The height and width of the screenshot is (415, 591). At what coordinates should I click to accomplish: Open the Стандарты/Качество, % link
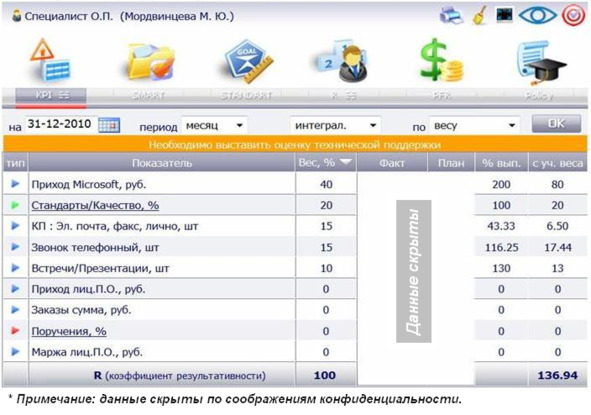point(95,205)
